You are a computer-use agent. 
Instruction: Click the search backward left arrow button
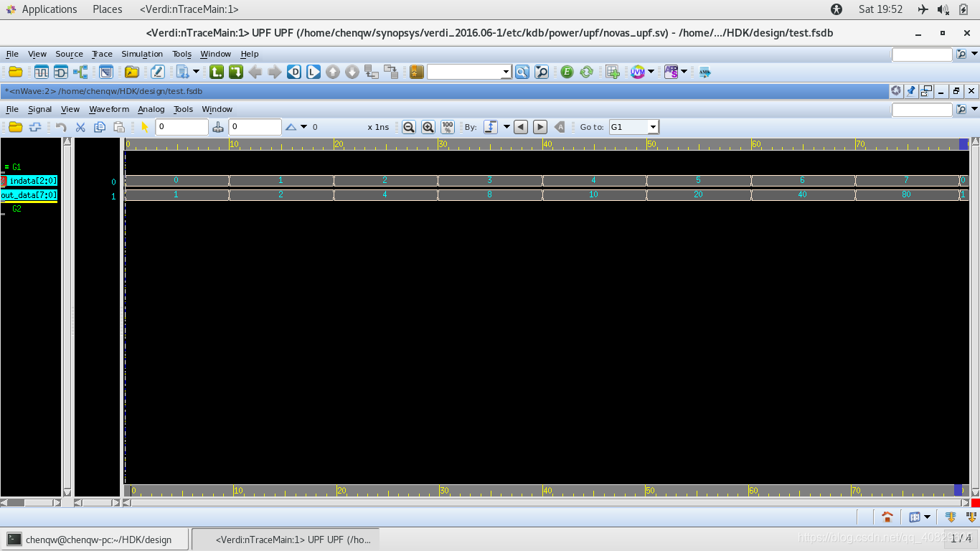tap(522, 127)
